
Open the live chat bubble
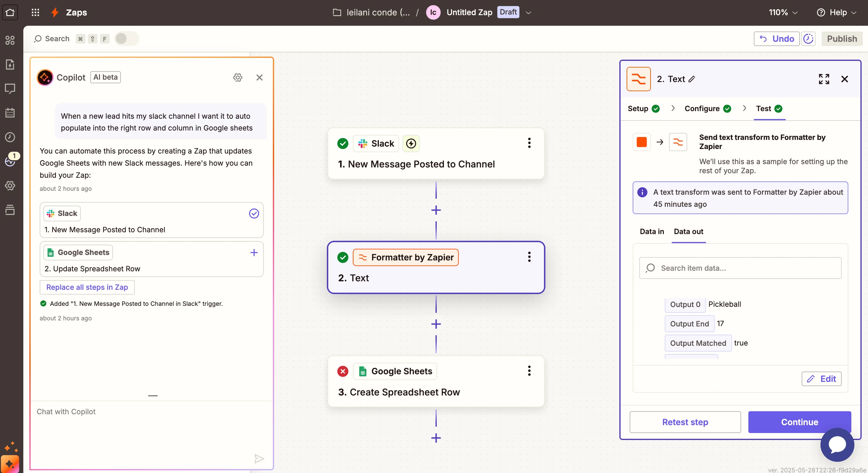837,445
